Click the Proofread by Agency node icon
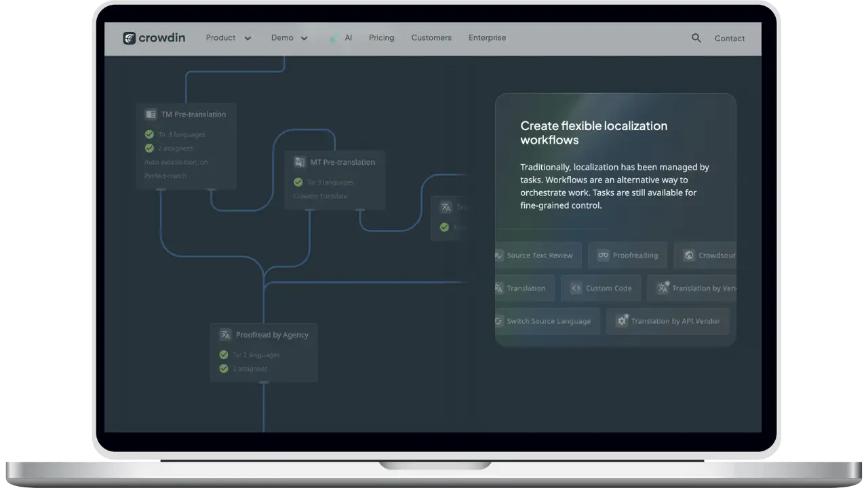 [x=225, y=335]
